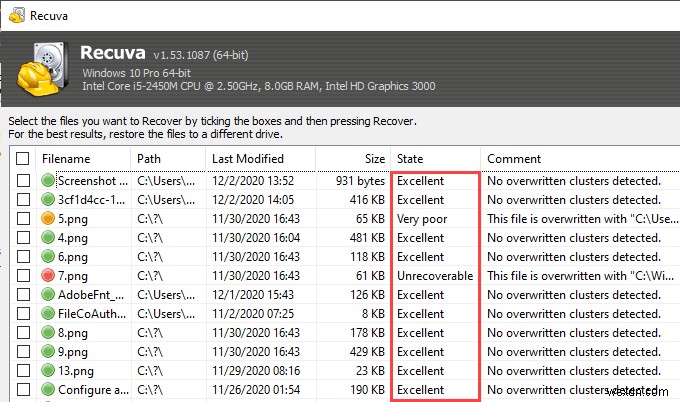Tick checkbox for FileCoAuth file row
This screenshot has height=402, width=680.
(23, 314)
